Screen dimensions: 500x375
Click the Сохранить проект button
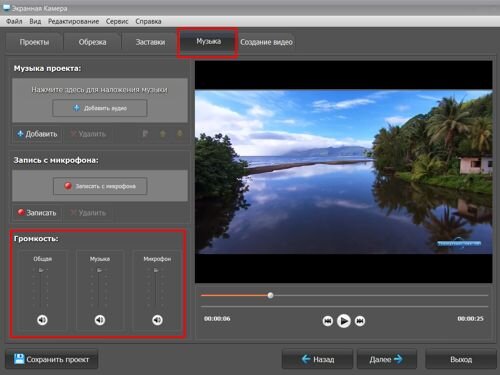point(52,359)
